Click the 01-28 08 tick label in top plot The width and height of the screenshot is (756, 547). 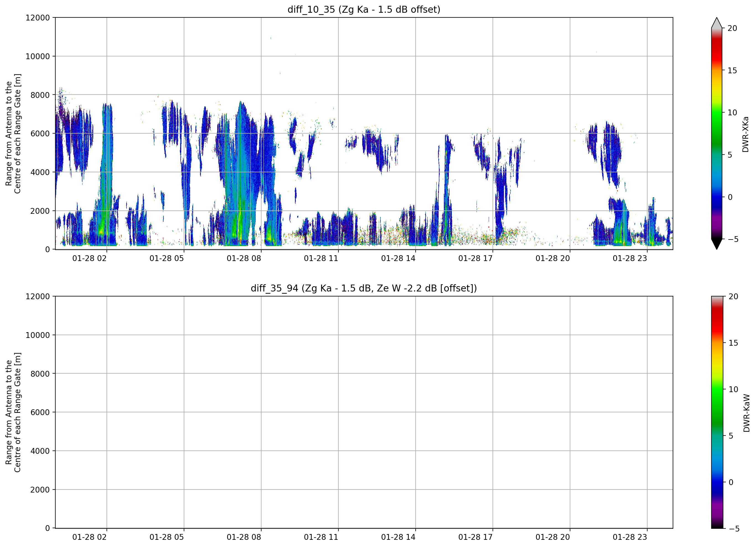[x=244, y=259]
